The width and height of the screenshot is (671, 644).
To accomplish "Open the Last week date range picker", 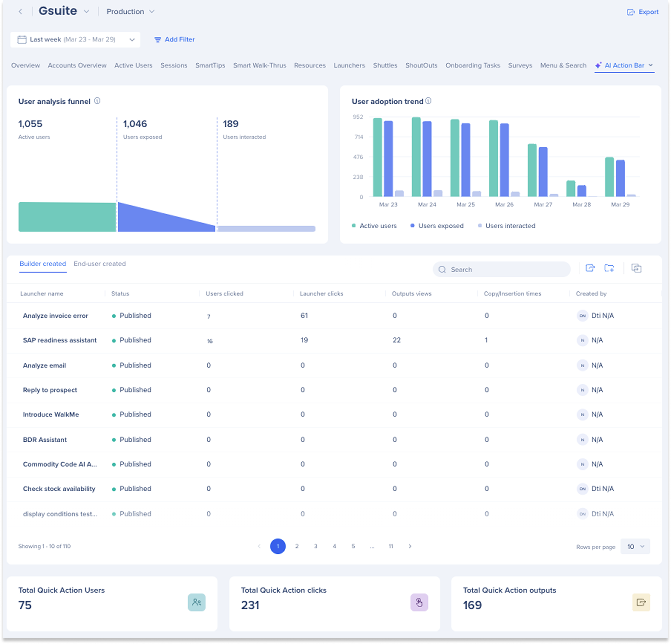I will 75,40.
